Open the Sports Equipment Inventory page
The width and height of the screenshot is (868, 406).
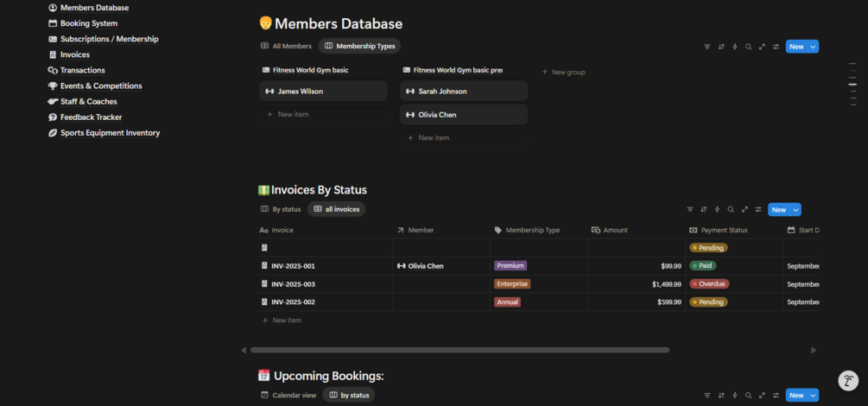coord(110,133)
